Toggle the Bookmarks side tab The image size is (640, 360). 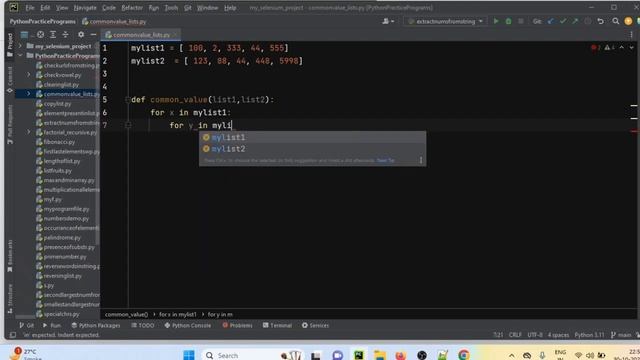point(10,256)
